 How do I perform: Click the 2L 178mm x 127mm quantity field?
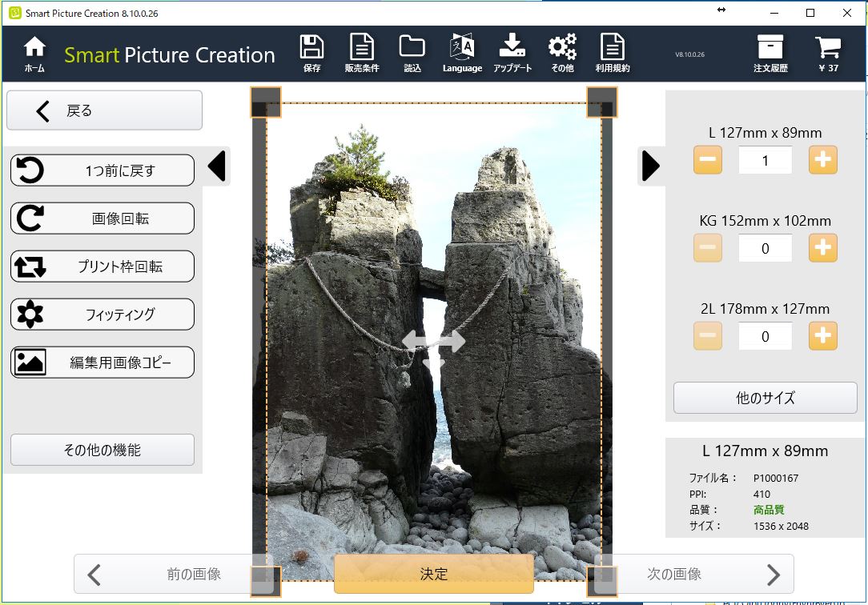tap(765, 336)
